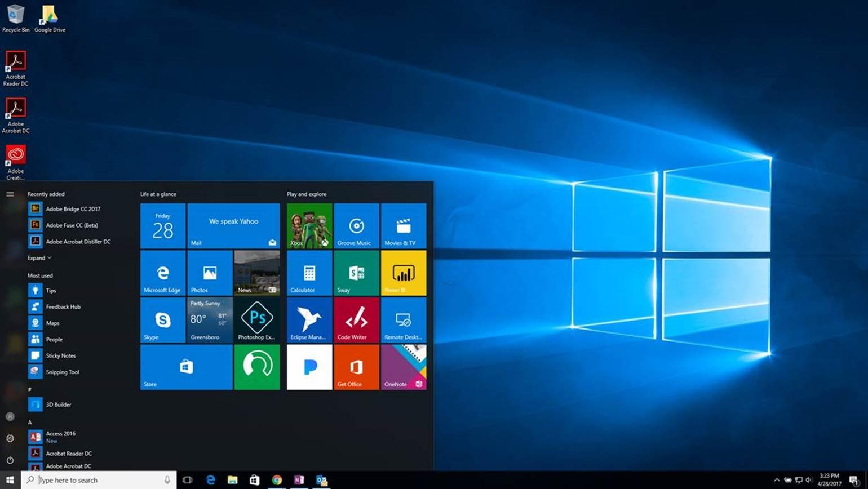Select the Recycle Bin desktop icon
This screenshot has height=489, width=868.
16,19
